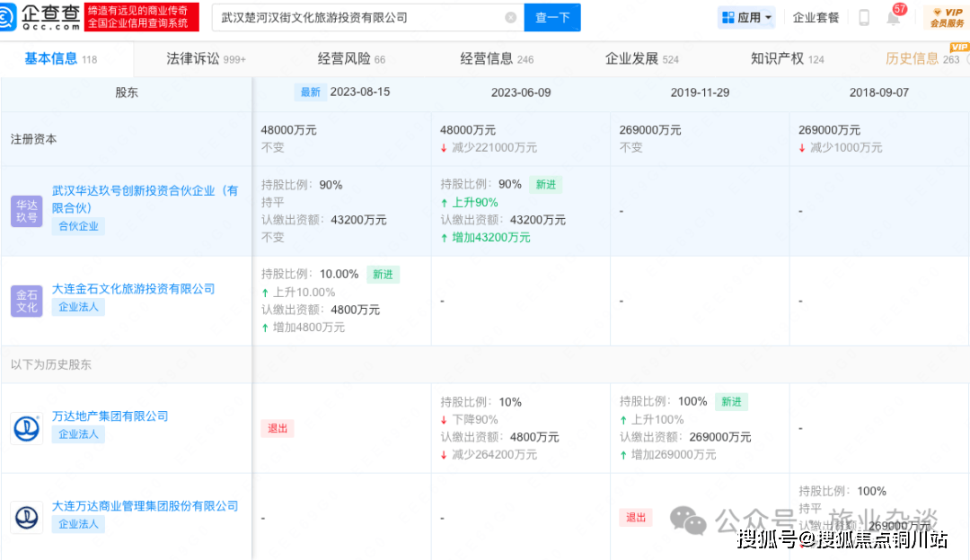Viewport: 970px width, 560px height.
Task: Select the 2019-11-29 date column header
Action: [700, 92]
